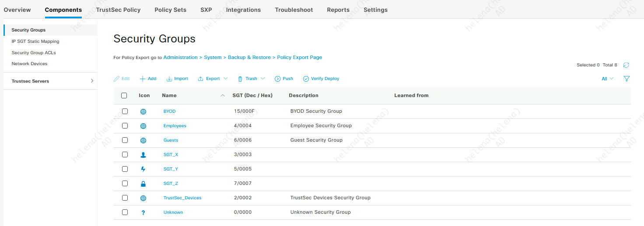
Task: Switch to the TrustSec Policy tab
Action: (118, 10)
